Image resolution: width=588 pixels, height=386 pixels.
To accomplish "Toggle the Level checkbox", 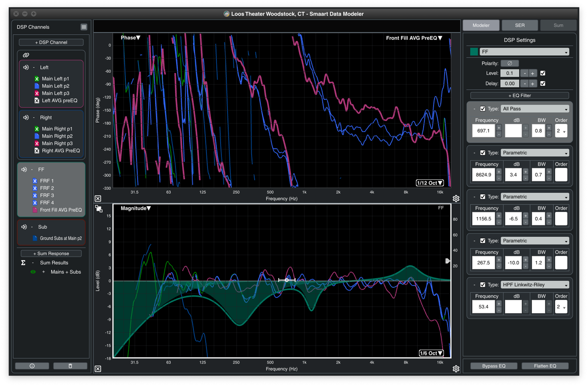I will [x=543, y=73].
